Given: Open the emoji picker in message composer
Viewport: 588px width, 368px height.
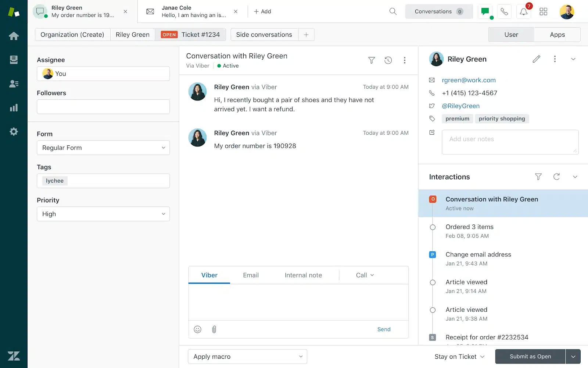Looking at the screenshot, I should pos(197,329).
